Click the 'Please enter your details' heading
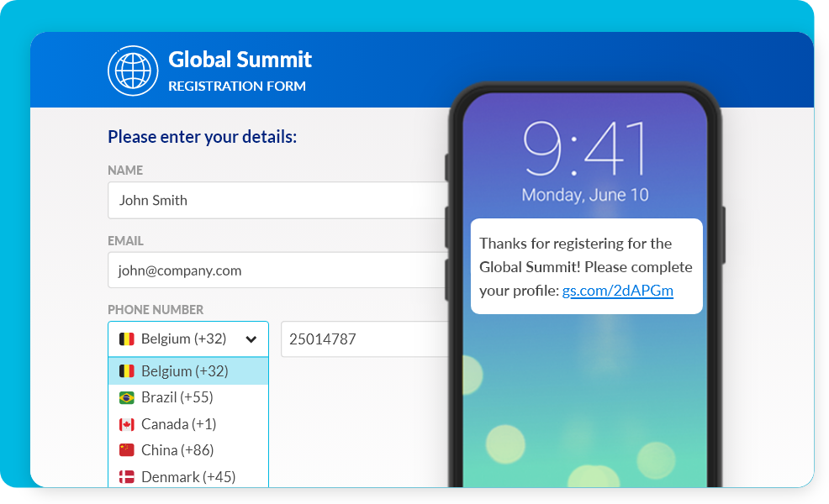The height and width of the screenshot is (504, 829). (202, 136)
